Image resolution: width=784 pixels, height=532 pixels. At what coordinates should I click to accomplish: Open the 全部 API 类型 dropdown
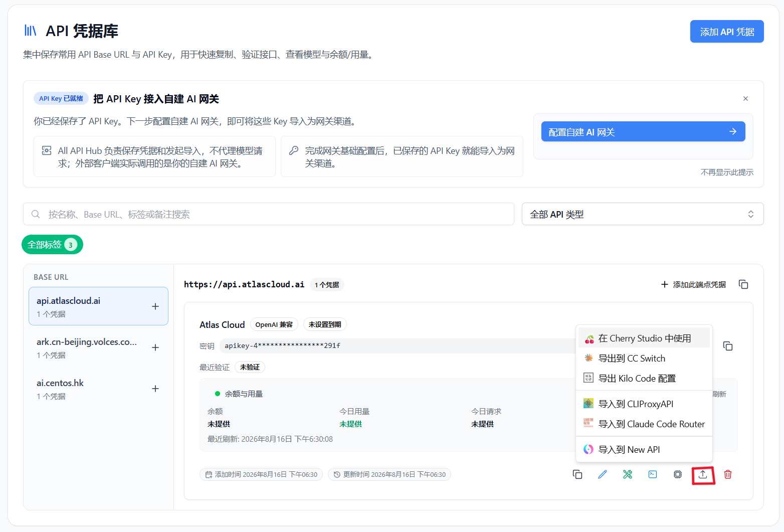(x=643, y=214)
